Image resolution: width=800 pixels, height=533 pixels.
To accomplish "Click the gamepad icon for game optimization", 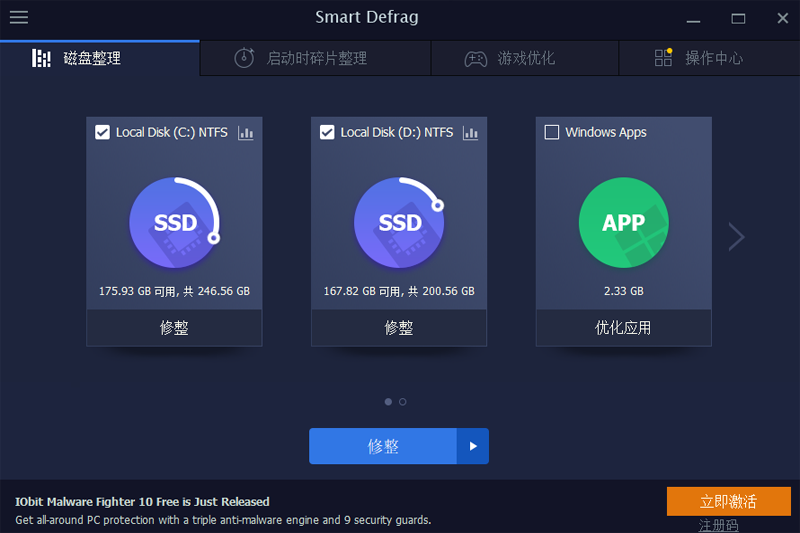I will click(x=476, y=59).
